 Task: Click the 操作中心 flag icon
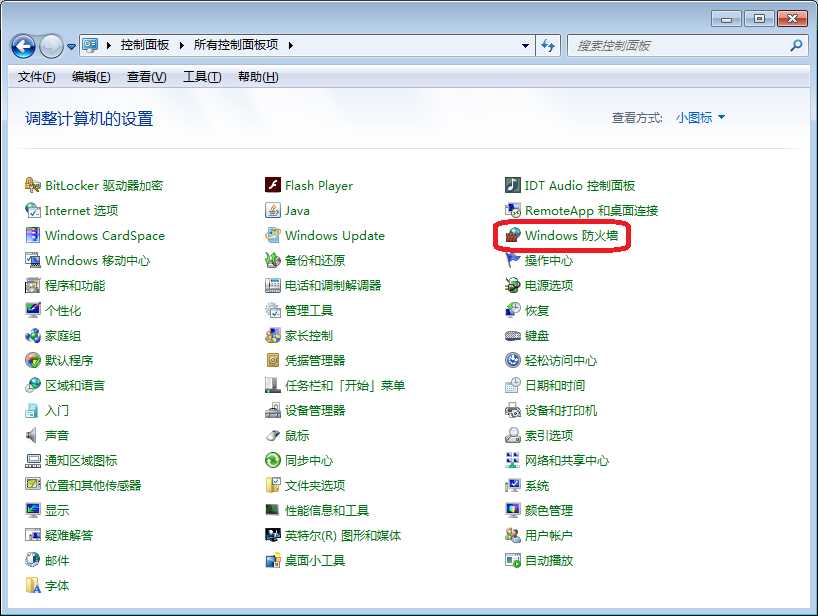coord(513,260)
